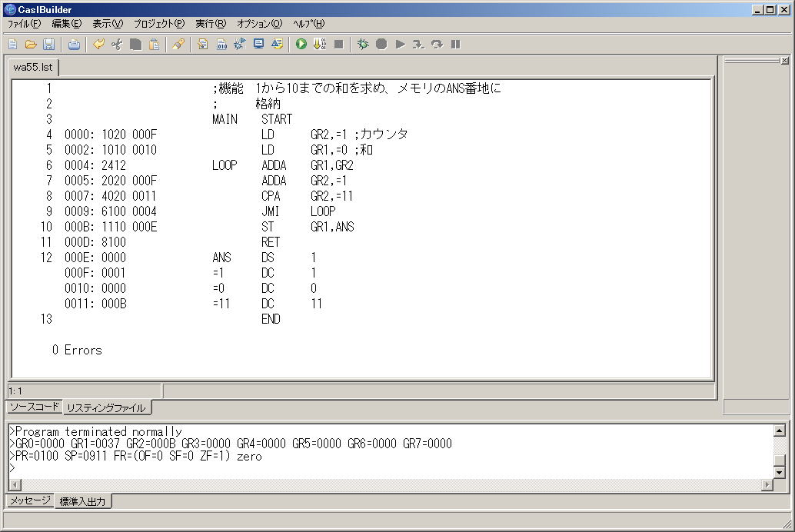This screenshot has height=532, width=795.
Task: Click the monitor icon in toolbar
Action: click(258, 45)
